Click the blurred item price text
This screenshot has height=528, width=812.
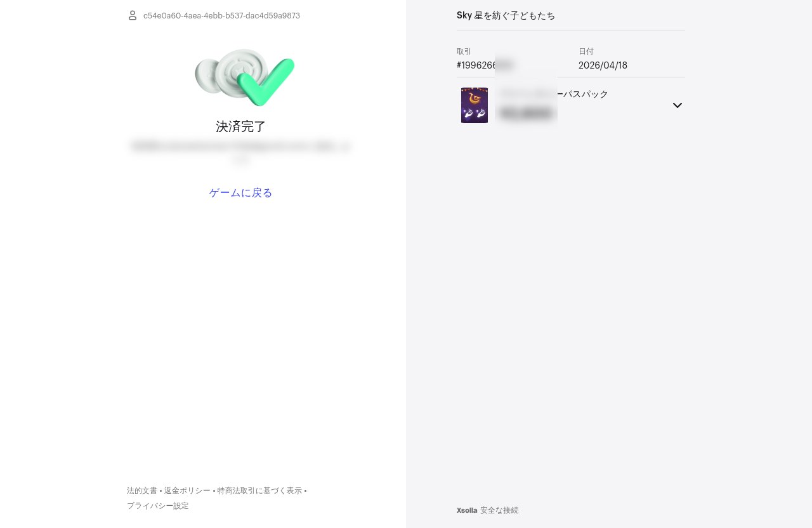tap(526, 114)
